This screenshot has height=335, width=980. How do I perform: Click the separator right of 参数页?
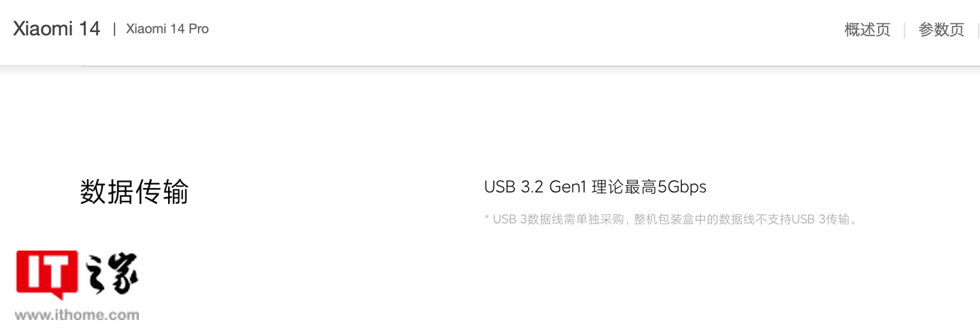click(979, 30)
